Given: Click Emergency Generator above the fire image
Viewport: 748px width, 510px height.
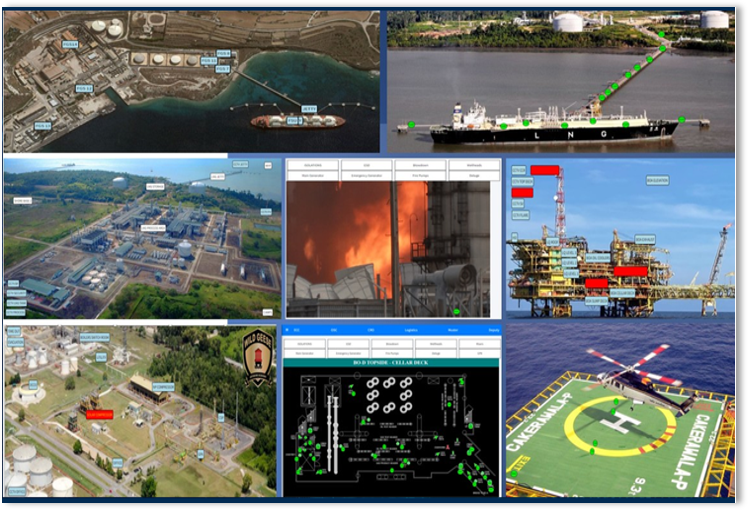Looking at the screenshot, I should pyautogui.click(x=367, y=176).
